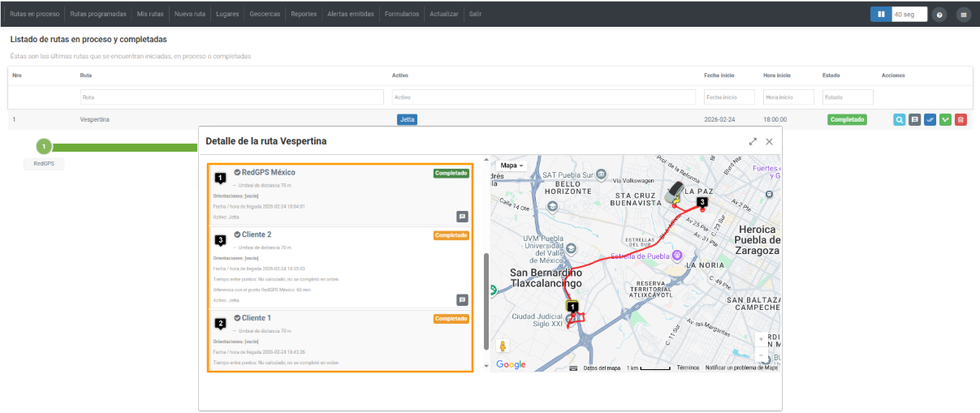Screen dimensions: 980x413
Task: Click Actualizar in the top bar
Action: (444, 14)
